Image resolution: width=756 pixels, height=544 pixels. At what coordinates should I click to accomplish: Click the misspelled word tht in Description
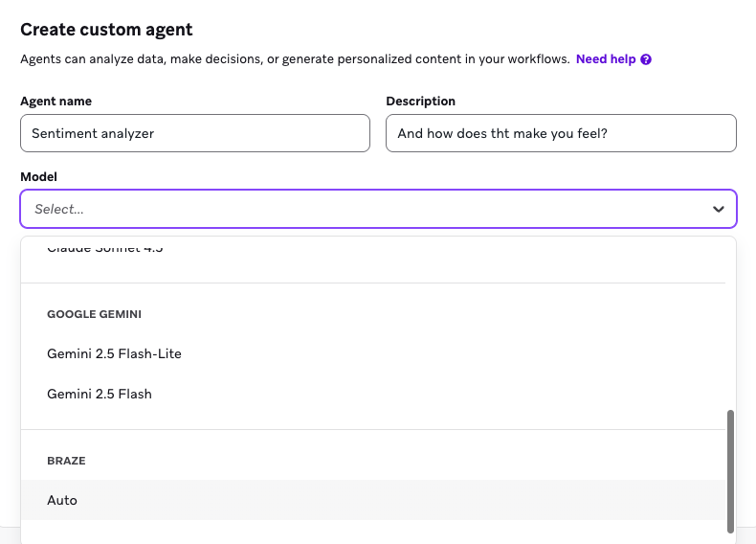500,133
